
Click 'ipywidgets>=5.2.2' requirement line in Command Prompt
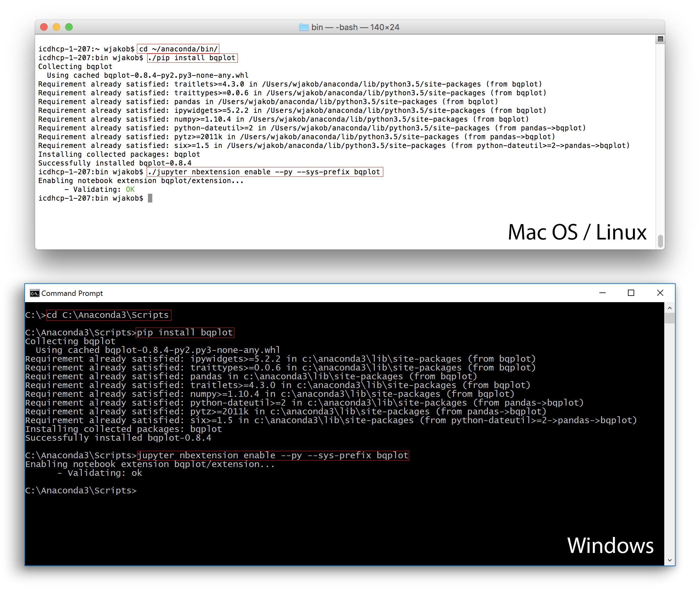(x=281, y=359)
